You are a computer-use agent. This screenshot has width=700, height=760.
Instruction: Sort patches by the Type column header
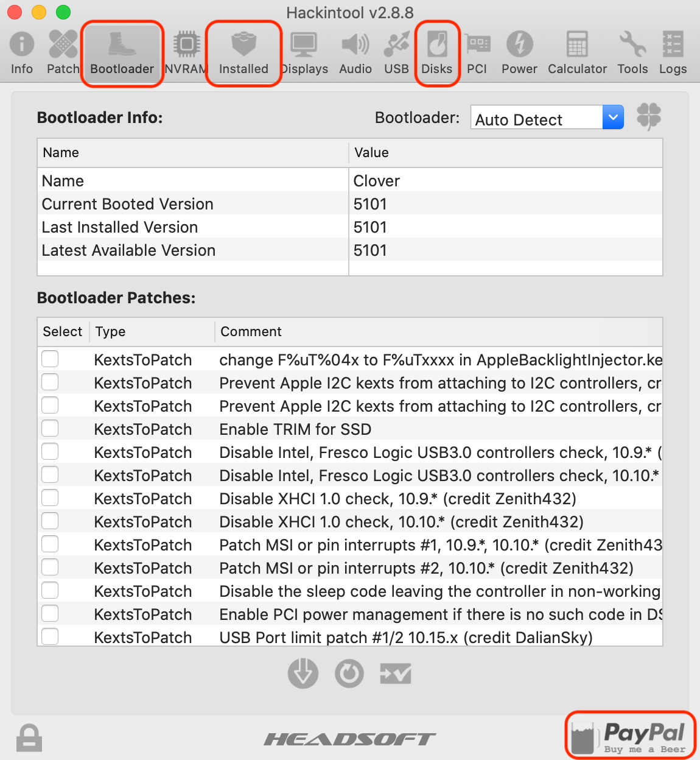click(152, 331)
